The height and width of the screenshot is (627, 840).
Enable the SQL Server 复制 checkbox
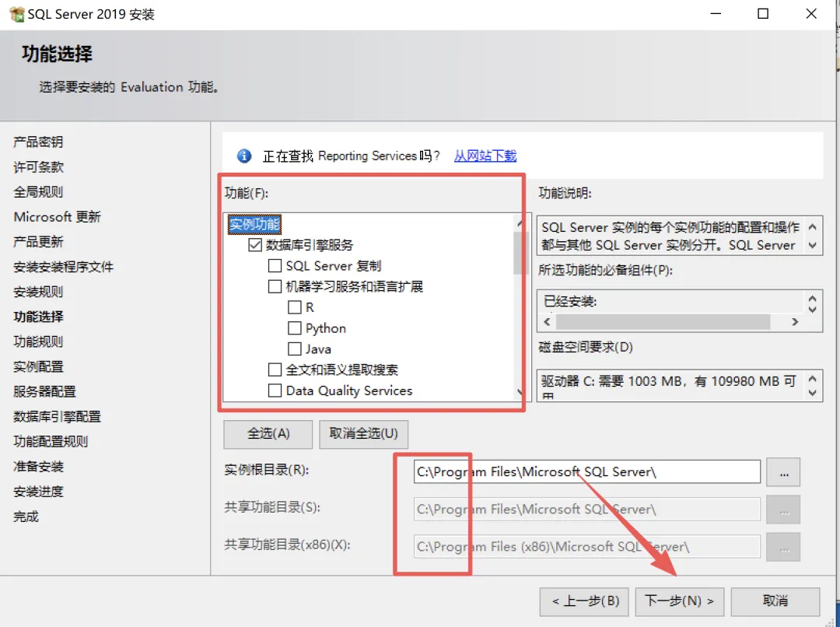click(x=275, y=266)
